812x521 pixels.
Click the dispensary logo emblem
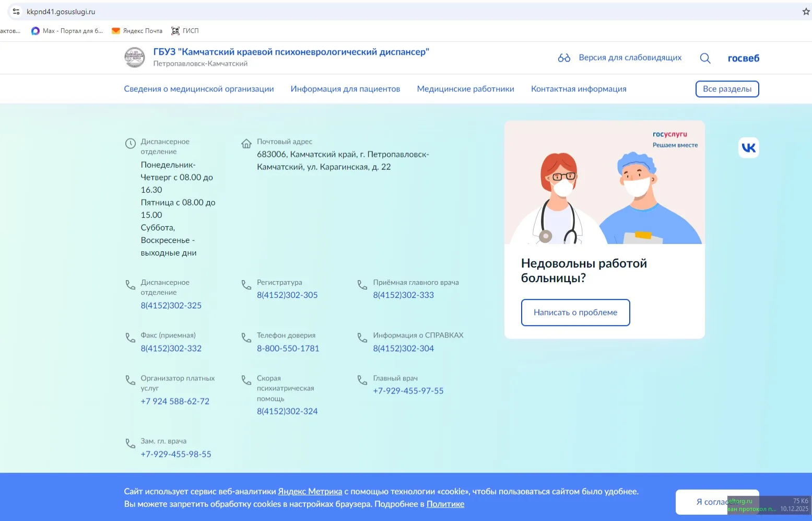[135, 57]
